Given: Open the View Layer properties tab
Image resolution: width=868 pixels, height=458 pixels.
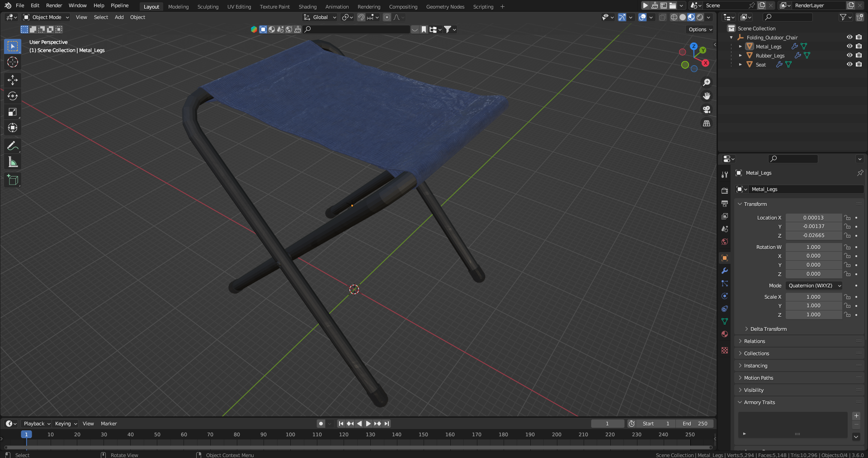Looking at the screenshot, I should (x=725, y=216).
